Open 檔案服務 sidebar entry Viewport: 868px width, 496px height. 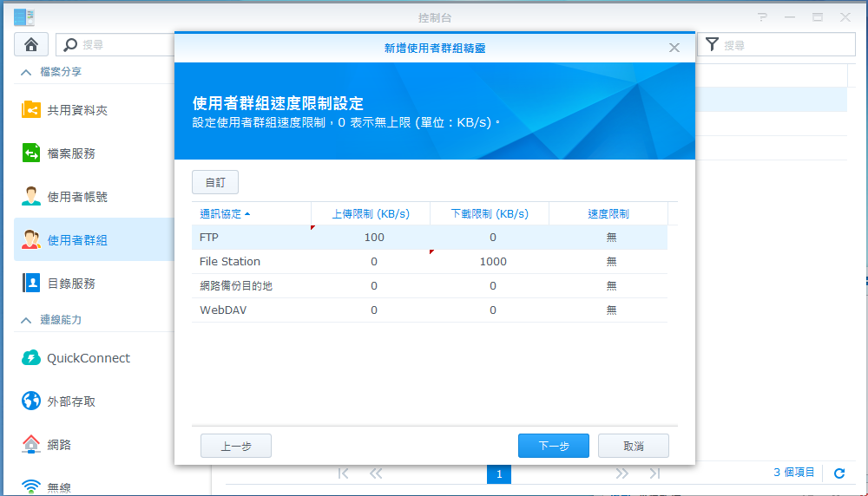(x=94, y=153)
